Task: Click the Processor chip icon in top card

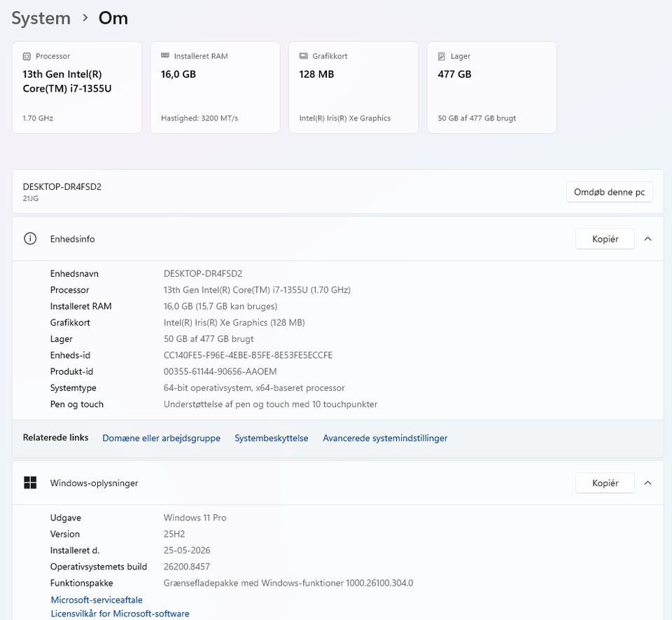Action: [27, 56]
